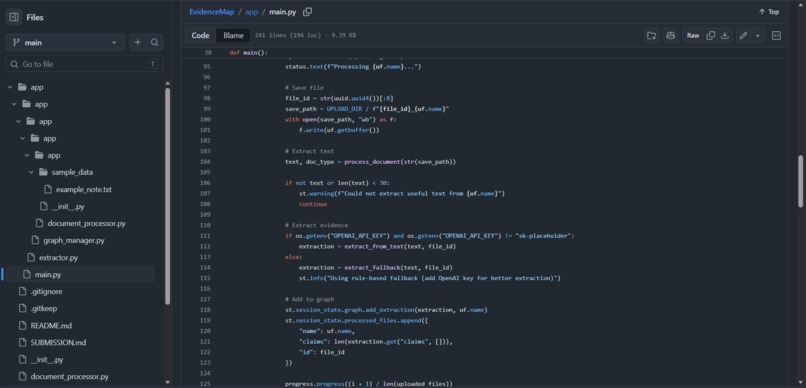Open more edit options dropdown arrow
The width and height of the screenshot is (806, 388).
click(758, 35)
